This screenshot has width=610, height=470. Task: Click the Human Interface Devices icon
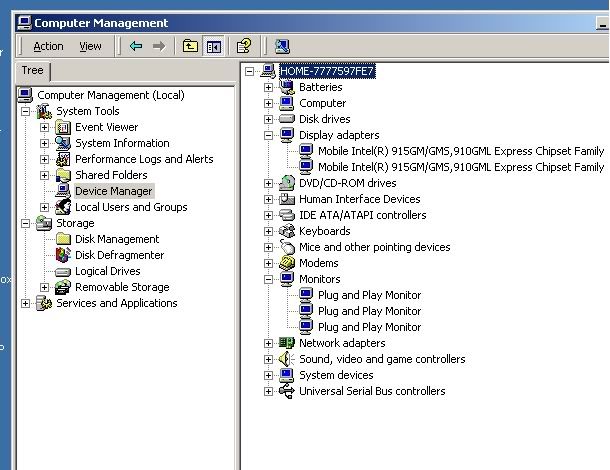pos(287,199)
